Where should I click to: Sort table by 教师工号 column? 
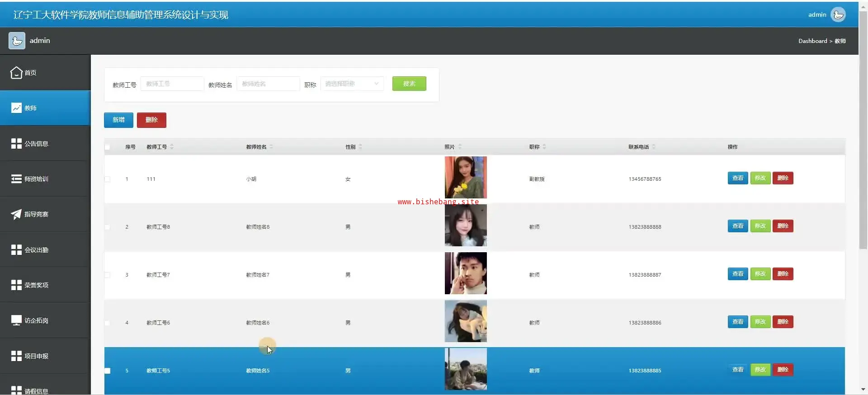(172, 147)
